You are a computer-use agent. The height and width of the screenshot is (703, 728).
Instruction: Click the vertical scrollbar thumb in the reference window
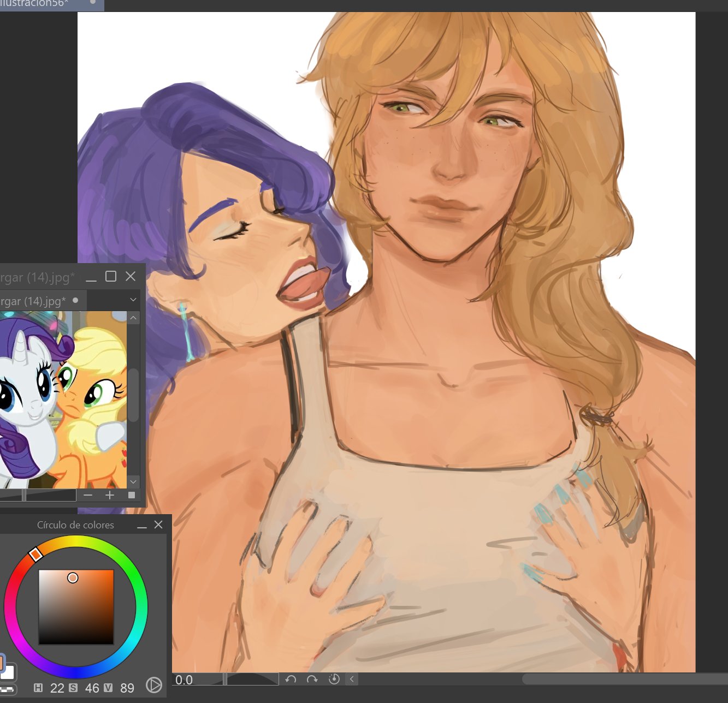134,394
